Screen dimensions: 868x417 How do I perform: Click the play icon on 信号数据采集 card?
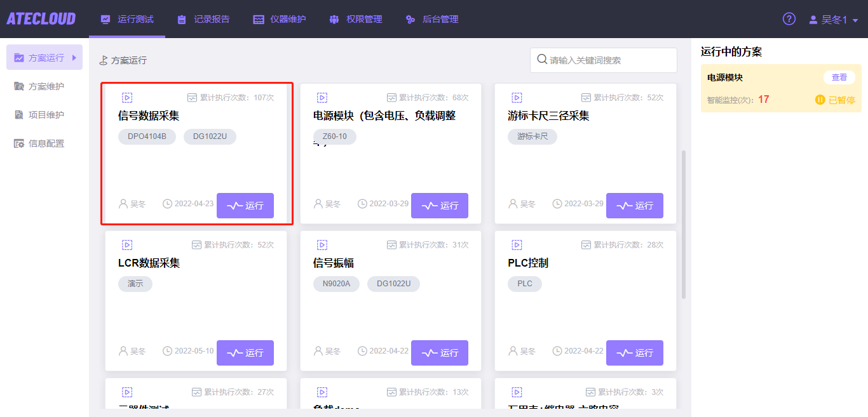[127, 97]
